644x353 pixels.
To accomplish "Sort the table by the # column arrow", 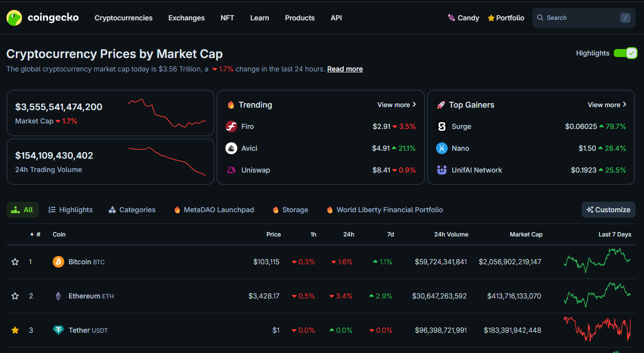I will point(31,234).
